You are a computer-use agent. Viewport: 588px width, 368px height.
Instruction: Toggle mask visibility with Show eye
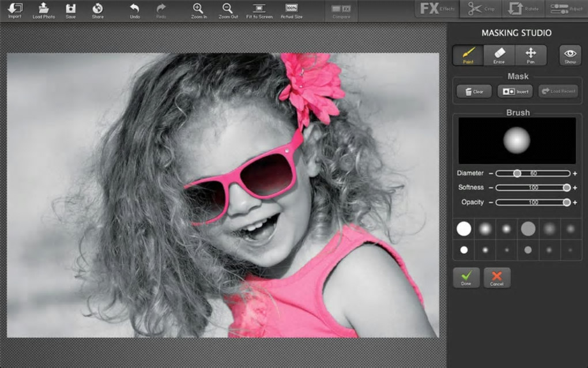570,55
